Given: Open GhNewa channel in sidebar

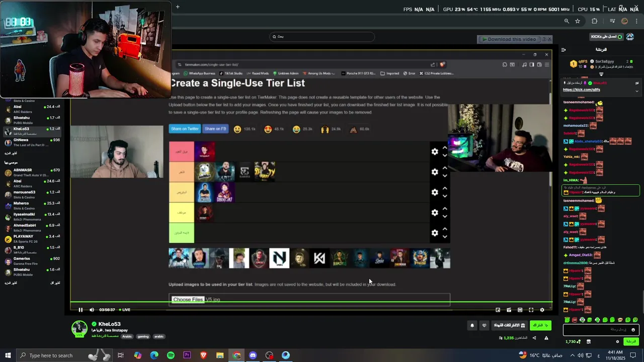Looking at the screenshot, I should tap(32, 142).
